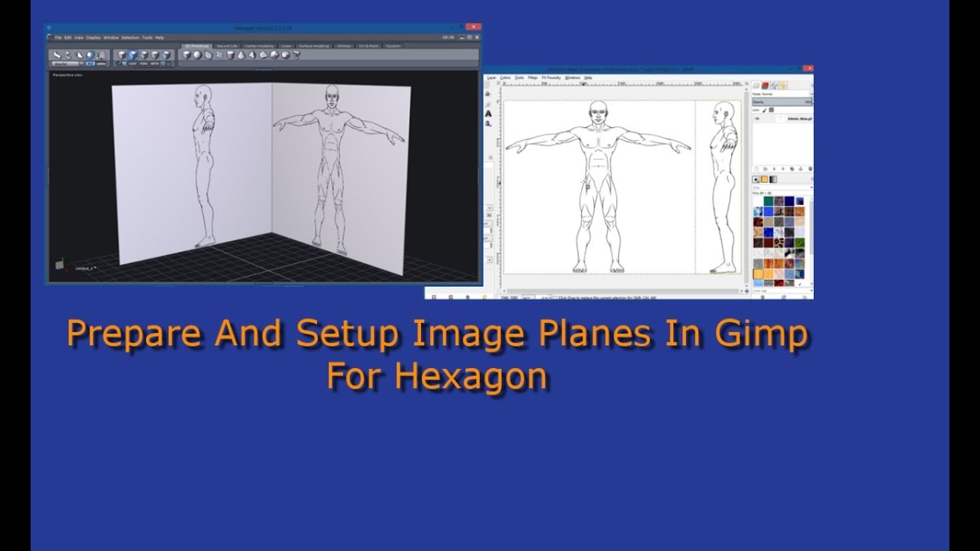The image size is (980, 551).
Task: Open the Tools menu in Hexagon
Action: coord(147,37)
